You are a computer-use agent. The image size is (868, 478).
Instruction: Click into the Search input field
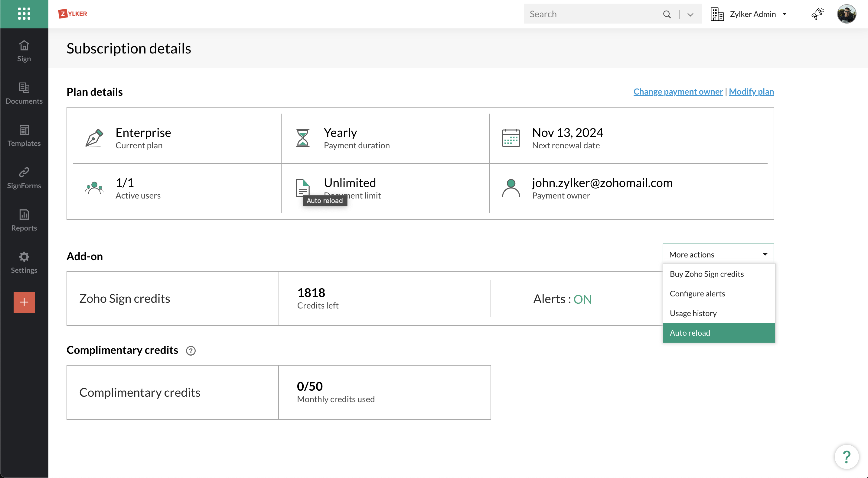click(590, 14)
